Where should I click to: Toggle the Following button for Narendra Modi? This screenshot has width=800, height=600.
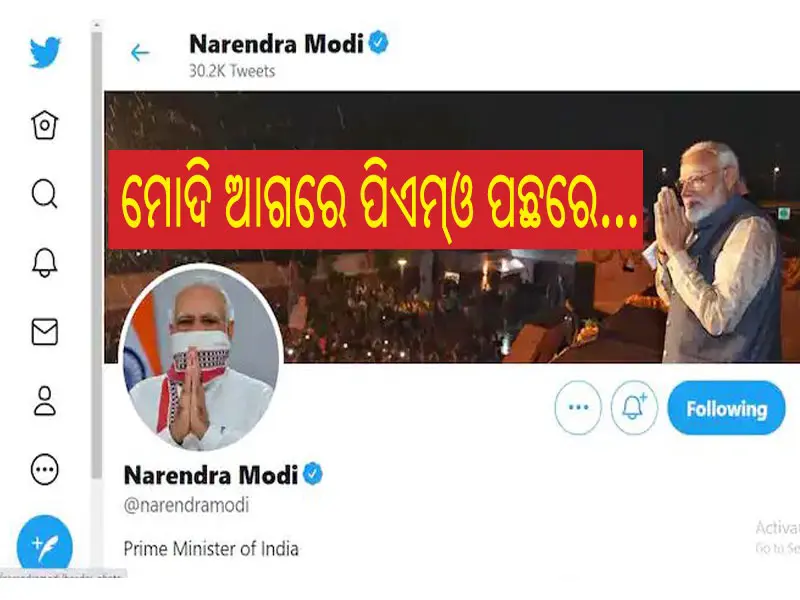point(727,408)
